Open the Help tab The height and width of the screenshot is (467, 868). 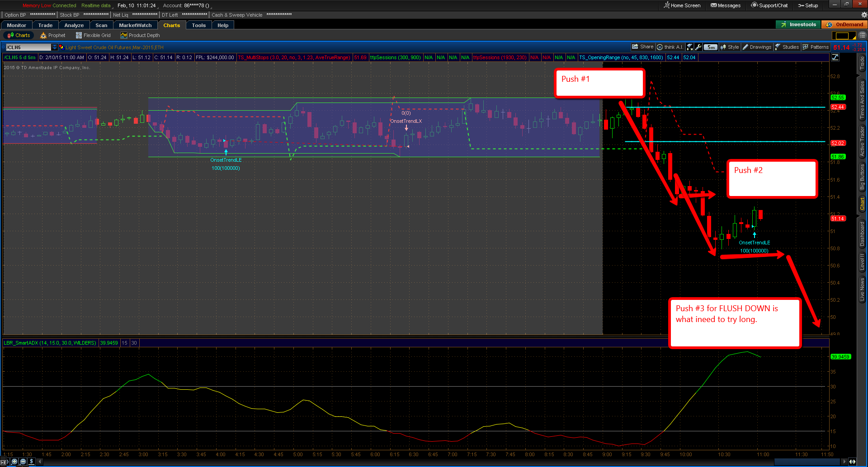(x=223, y=25)
